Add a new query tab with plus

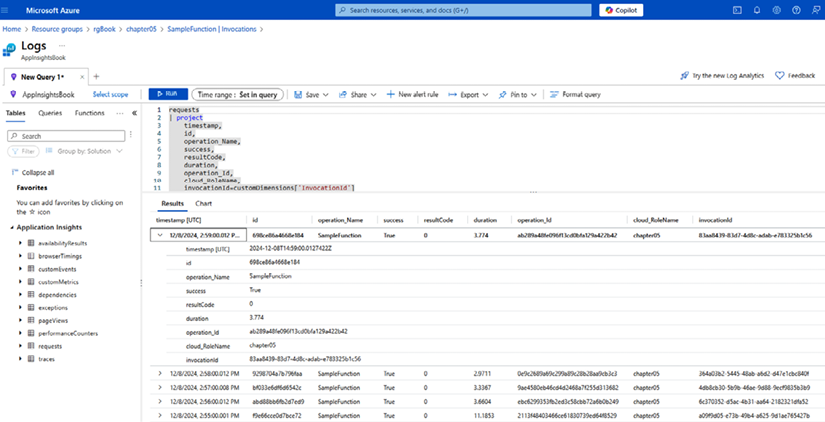pyautogui.click(x=96, y=77)
